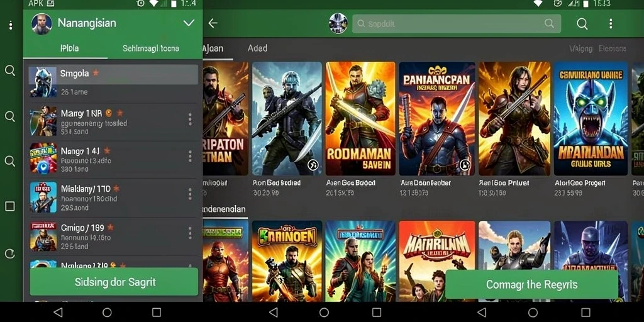644x322 pixels.
Task: Switch to the Adad tab
Action: tap(257, 48)
